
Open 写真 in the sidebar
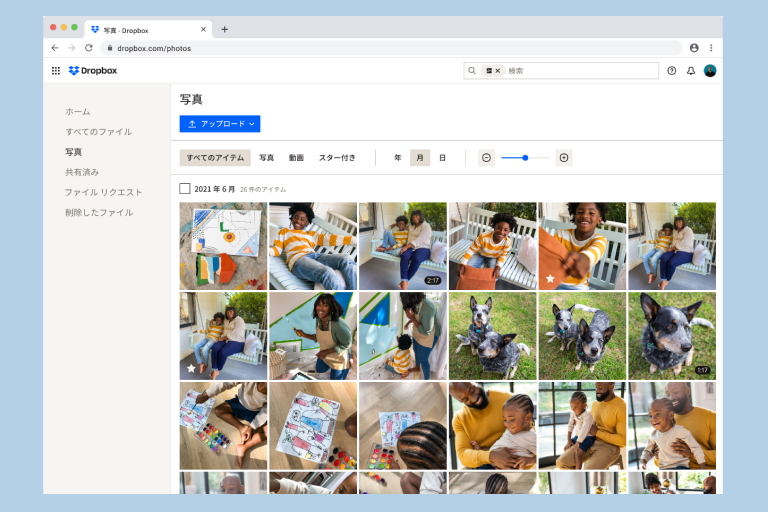[73, 152]
